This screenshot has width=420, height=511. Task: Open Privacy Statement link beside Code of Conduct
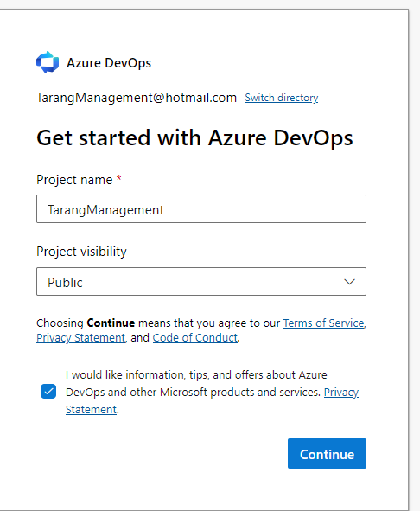point(80,337)
